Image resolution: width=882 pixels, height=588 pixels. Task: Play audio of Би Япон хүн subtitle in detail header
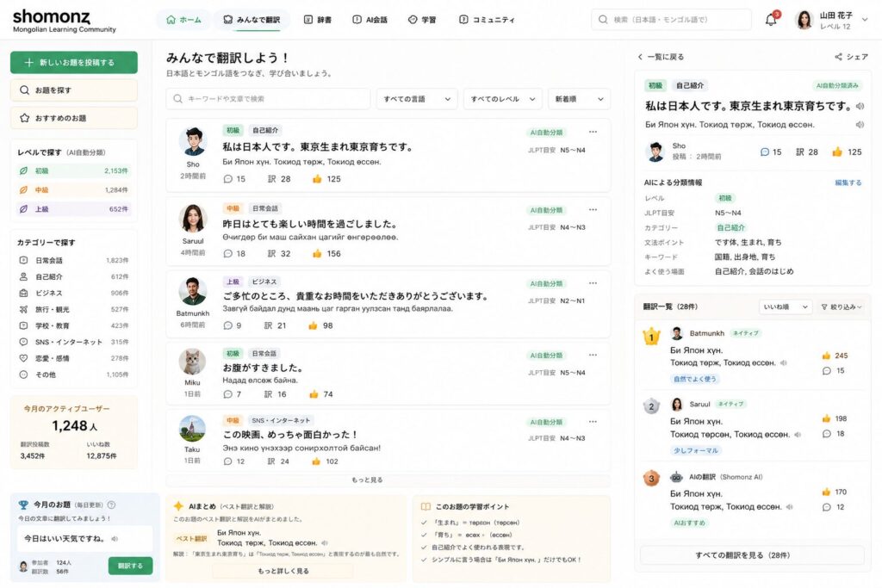[860, 125]
